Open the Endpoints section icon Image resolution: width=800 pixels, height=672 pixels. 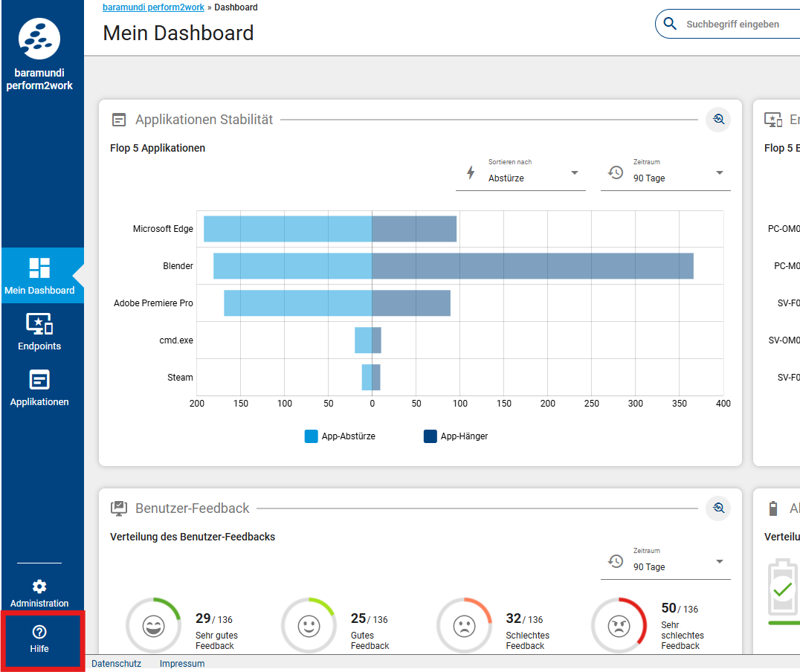[39, 324]
